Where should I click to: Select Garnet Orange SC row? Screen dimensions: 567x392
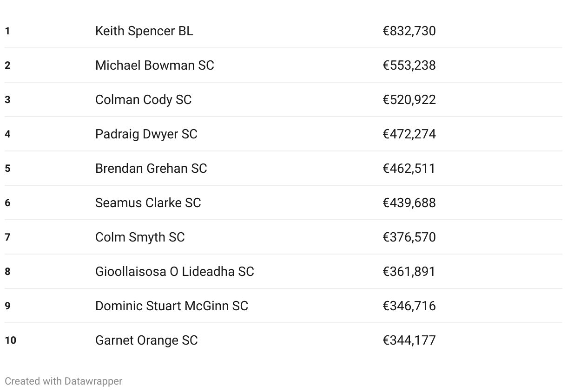pos(283,340)
